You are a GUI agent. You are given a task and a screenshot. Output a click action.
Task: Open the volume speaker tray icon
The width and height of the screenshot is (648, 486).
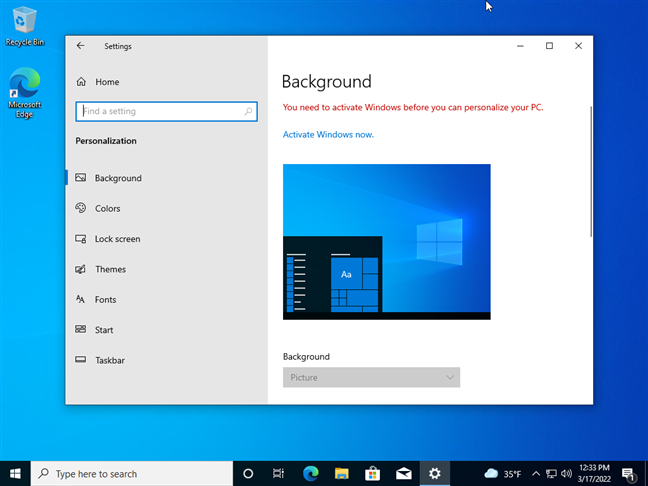[566, 474]
